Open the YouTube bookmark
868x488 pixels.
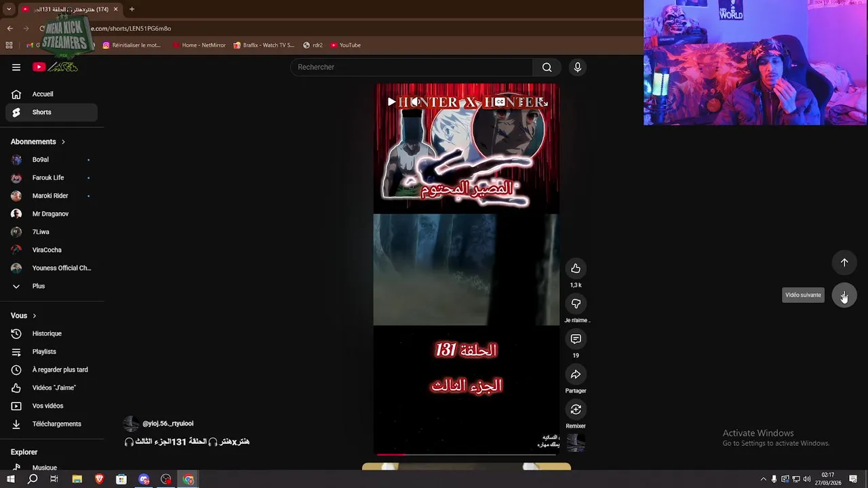coord(345,45)
